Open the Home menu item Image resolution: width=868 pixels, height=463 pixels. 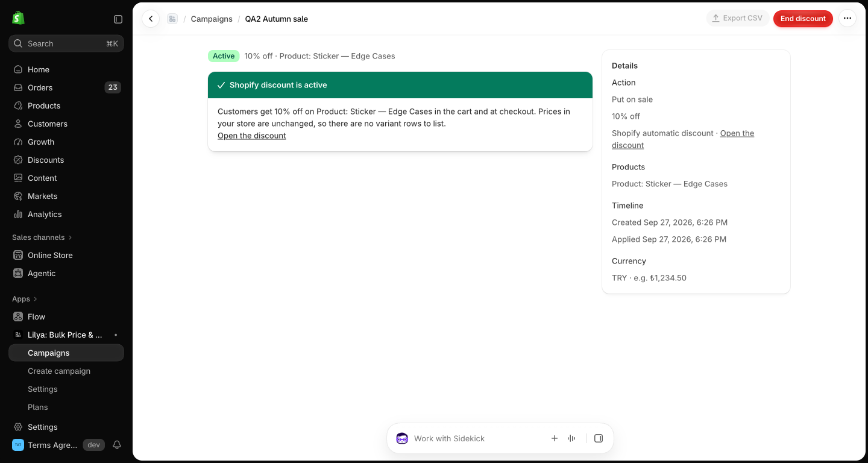coord(66,69)
